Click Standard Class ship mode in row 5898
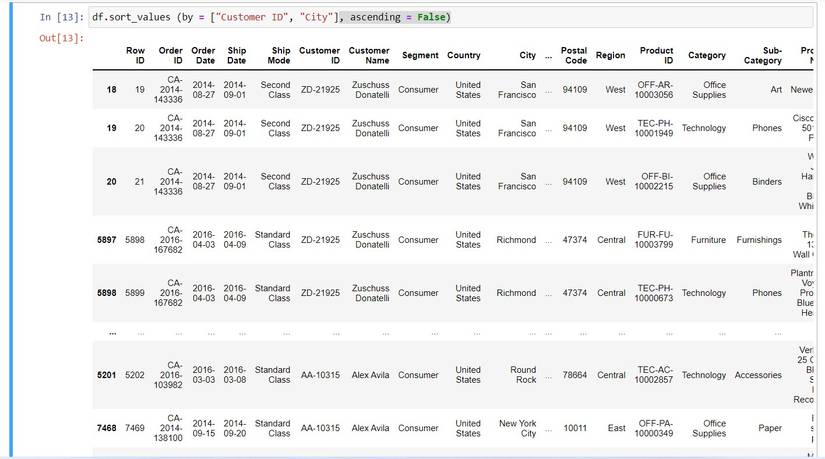 [273, 293]
